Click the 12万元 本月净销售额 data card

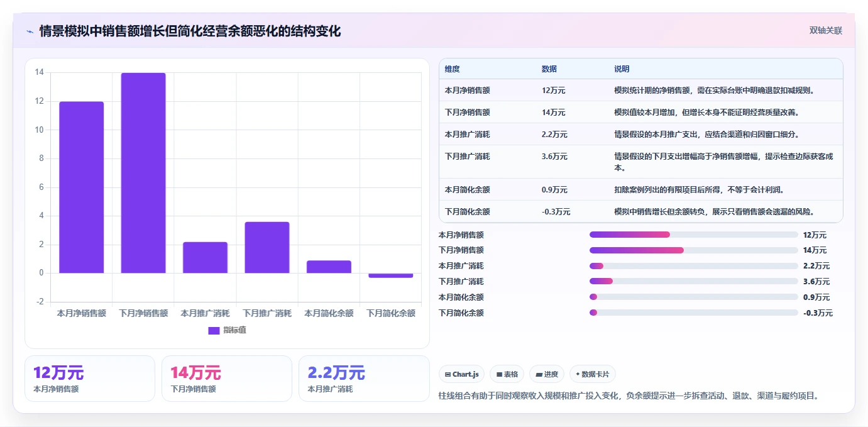[90, 379]
